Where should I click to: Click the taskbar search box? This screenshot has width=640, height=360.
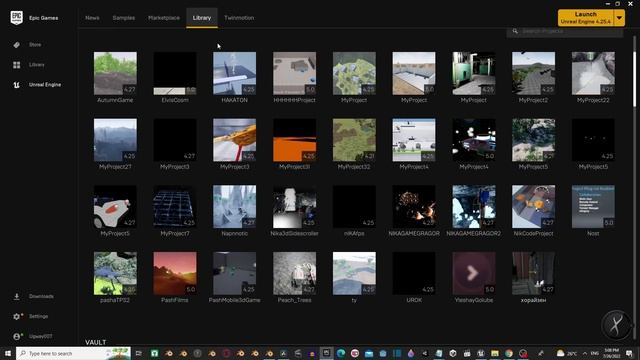pos(73,353)
